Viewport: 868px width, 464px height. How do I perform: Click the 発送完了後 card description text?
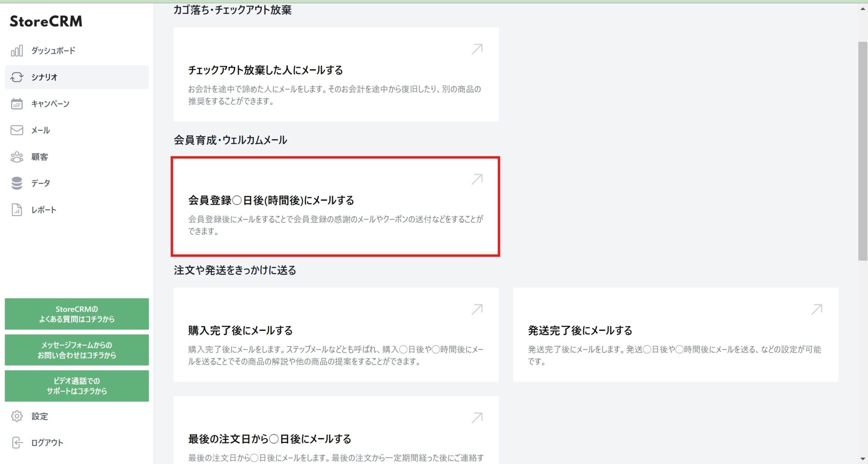pyautogui.click(x=675, y=355)
